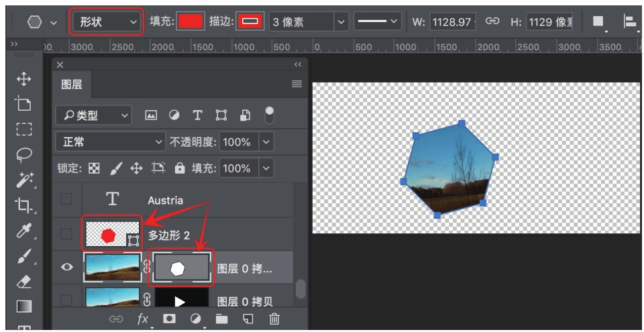Lock image pixels with brush icon
The width and height of the screenshot is (644, 332).
pos(116,168)
